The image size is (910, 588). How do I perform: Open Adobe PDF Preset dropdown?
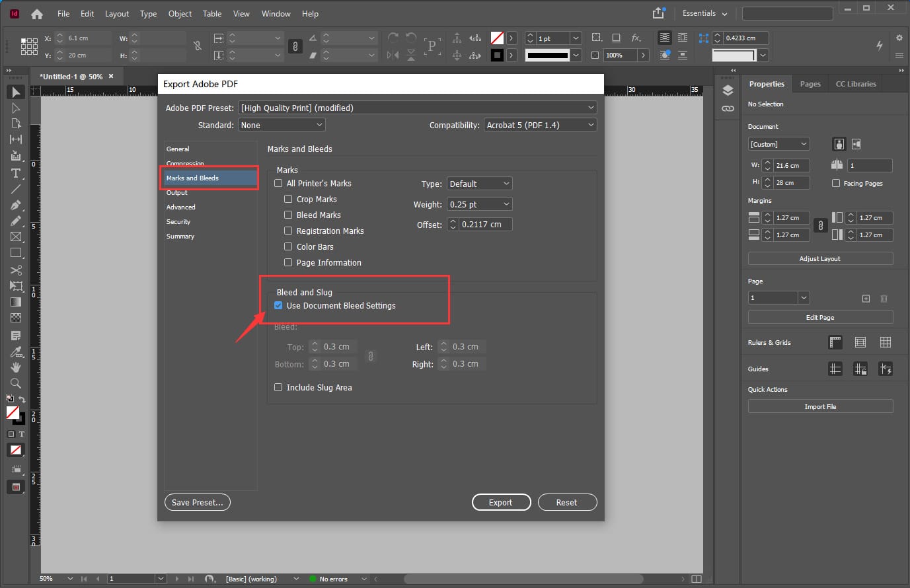click(x=417, y=108)
